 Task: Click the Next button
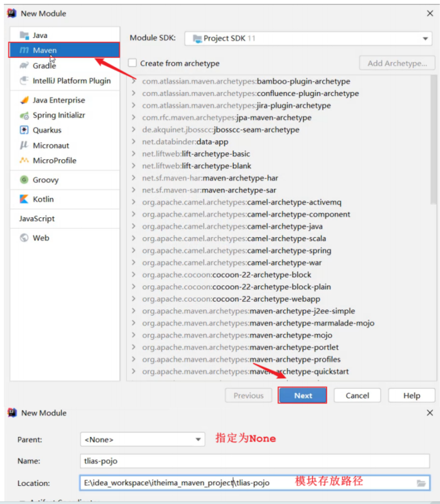coord(302,396)
